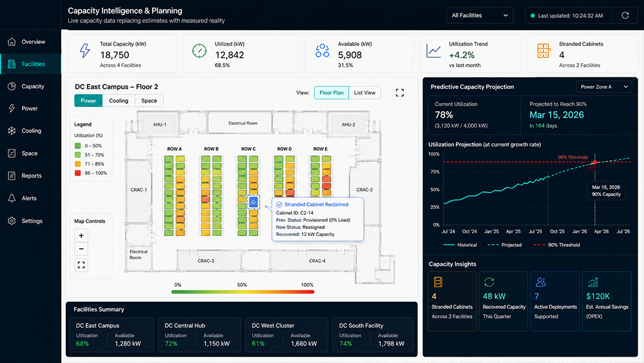Click the Cooling snowflake icon
The height and width of the screenshot is (363, 644).
(12, 131)
